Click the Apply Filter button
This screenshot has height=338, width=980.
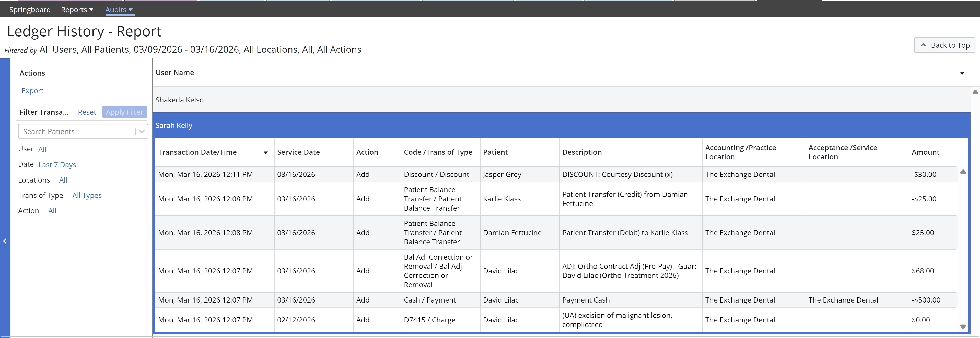(x=124, y=112)
